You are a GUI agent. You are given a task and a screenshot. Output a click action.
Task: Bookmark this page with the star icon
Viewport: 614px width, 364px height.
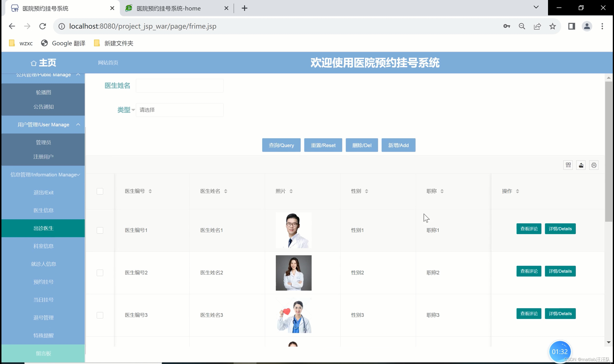click(x=552, y=26)
